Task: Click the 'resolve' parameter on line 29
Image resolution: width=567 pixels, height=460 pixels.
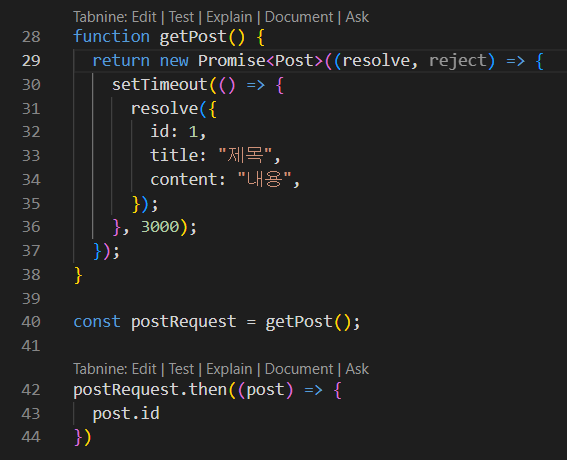Action: [x=376, y=61]
